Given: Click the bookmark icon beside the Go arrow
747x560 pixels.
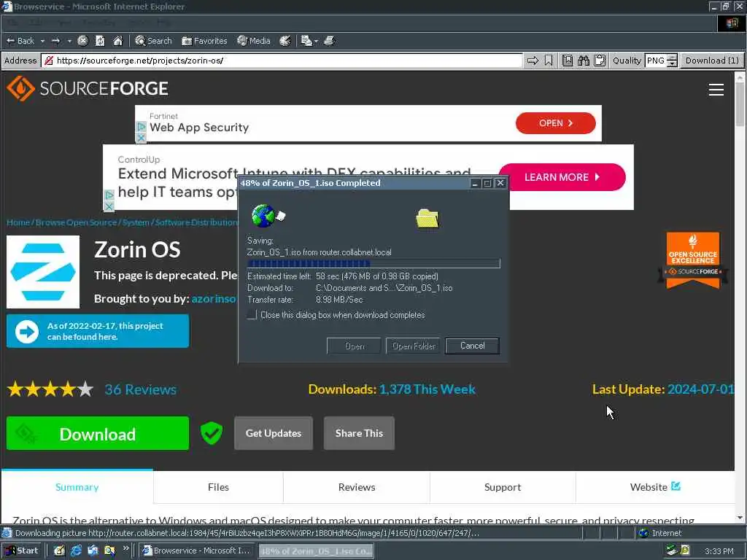Looking at the screenshot, I should coord(549,61).
